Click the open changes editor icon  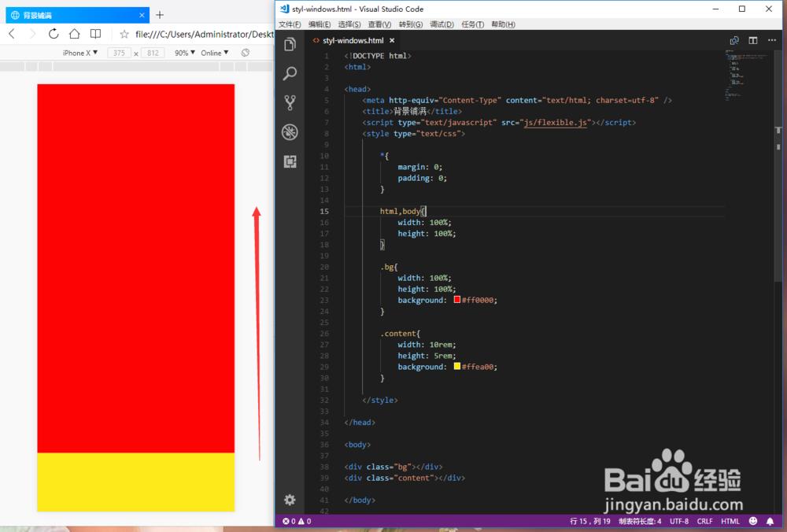[734, 41]
